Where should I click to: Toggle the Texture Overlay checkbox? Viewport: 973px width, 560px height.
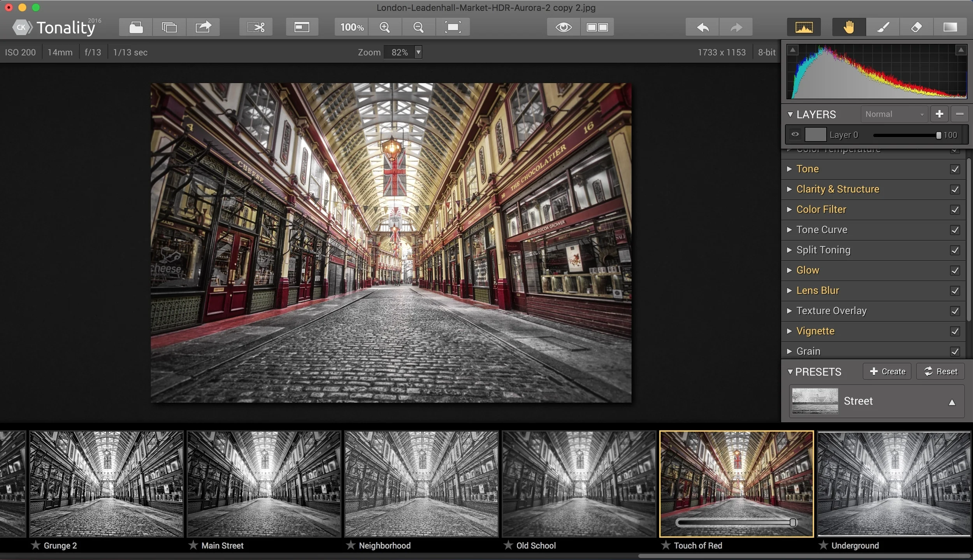pyautogui.click(x=955, y=311)
